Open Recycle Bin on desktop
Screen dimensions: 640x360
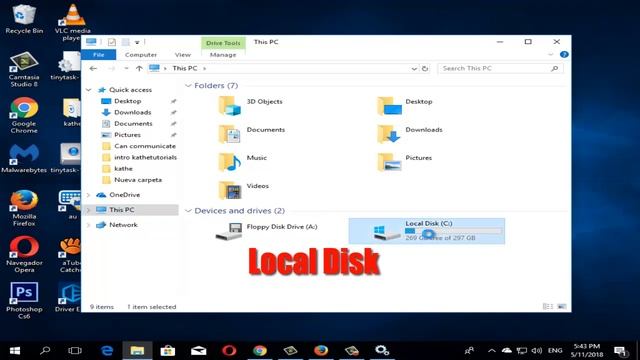pyautogui.click(x=24, y=19)
